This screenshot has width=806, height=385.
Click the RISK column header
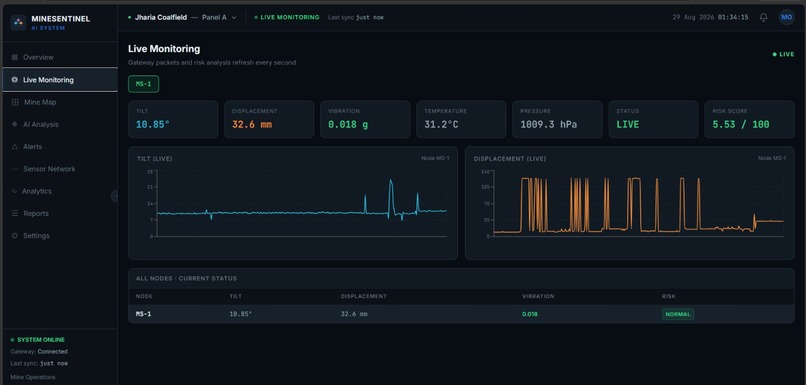[669, 296]
